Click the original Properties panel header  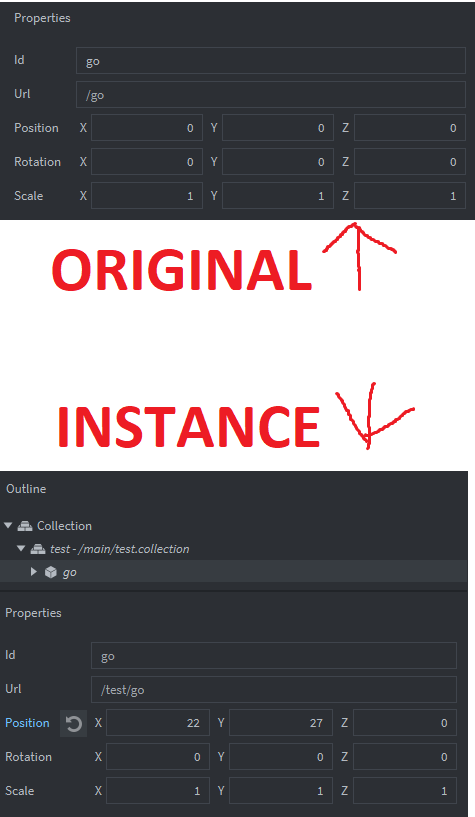42,18
